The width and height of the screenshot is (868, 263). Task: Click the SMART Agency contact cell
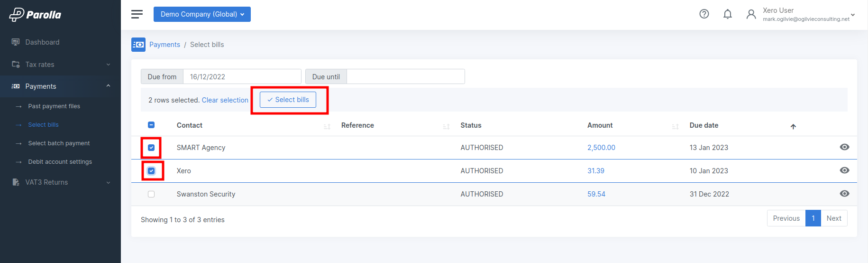pos(201,148)
